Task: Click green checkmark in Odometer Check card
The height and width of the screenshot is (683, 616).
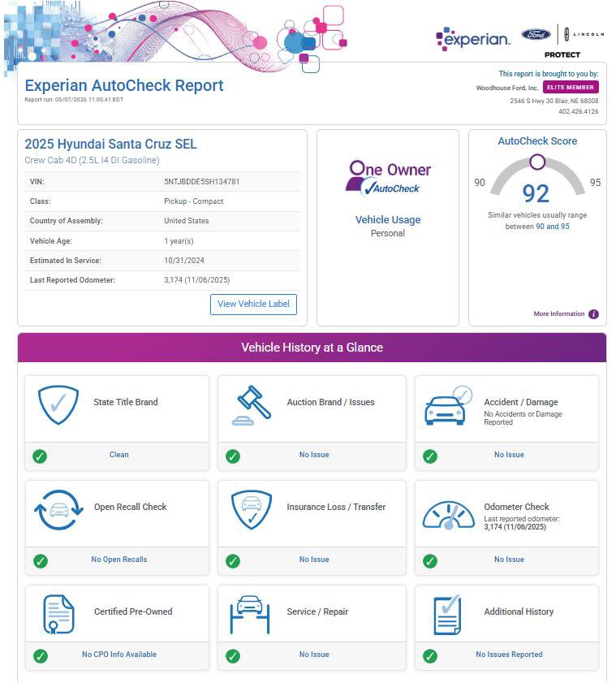Action: (x=430, y=561)
